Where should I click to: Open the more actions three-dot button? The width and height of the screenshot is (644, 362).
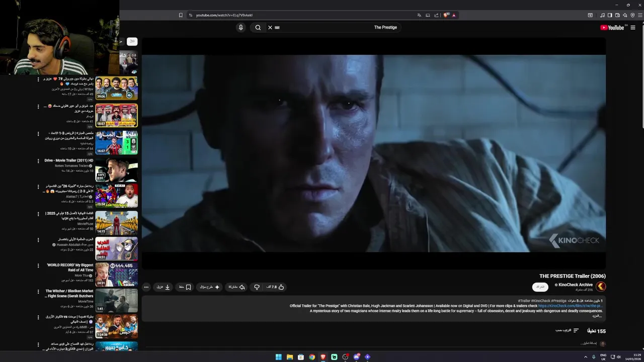point(146,287)
